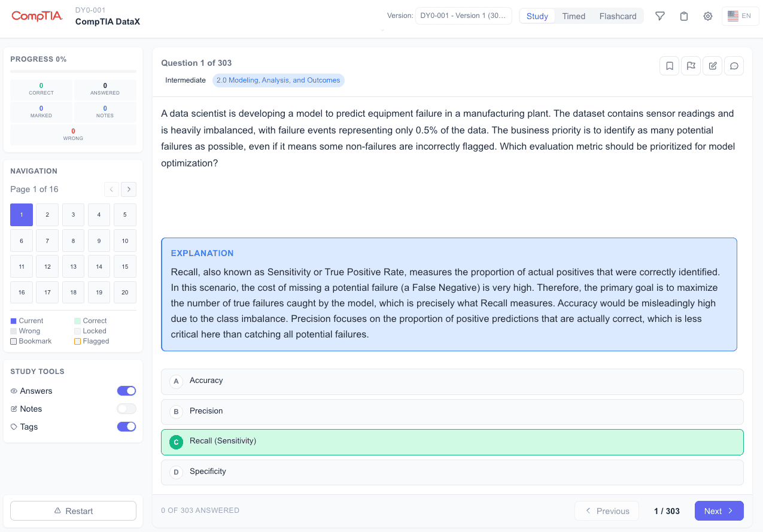763x532 pixels.
Task: Open the comment bubble on question 1
Action: [x=734, y=66]
